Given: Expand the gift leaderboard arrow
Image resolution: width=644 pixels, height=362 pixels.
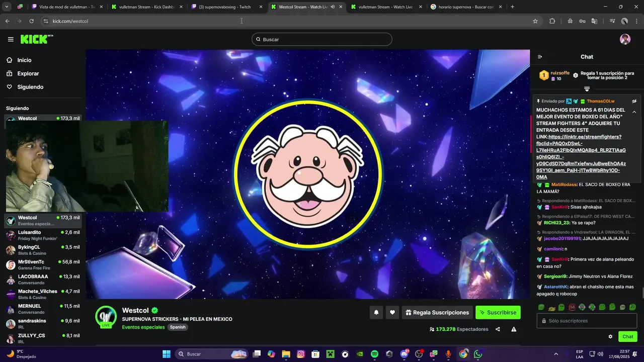Looking at the screenshot, I should coord(587,89).
